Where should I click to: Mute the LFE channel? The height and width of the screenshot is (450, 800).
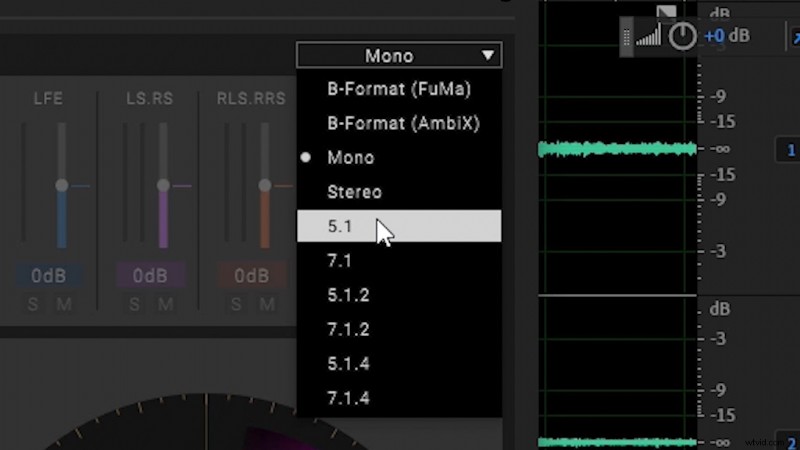(64, 305)
